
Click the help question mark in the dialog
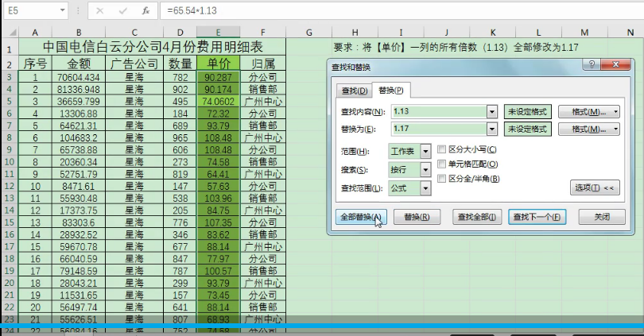(x=592, y=64)
